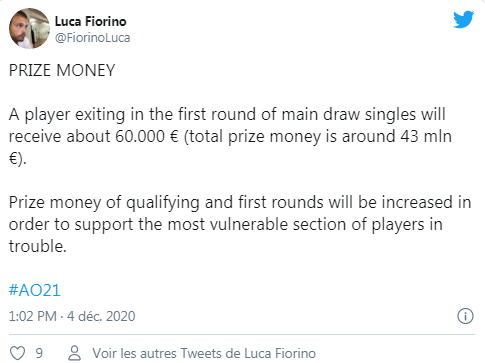Click the person silhouette icon

[x=75, y=353]
